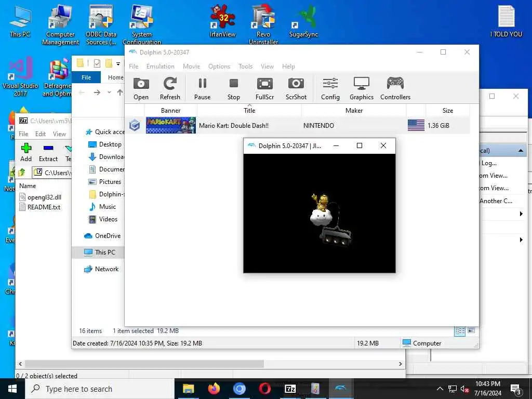The height and width of the screenshot is (399, 532).
Task: Open the Emulation menu
Action: (160, 66)
